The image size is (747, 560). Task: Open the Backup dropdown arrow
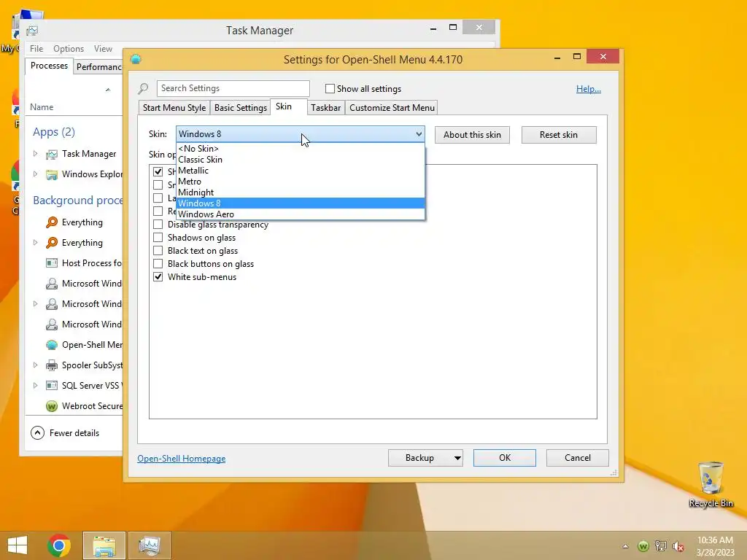[x=457, y=458]
